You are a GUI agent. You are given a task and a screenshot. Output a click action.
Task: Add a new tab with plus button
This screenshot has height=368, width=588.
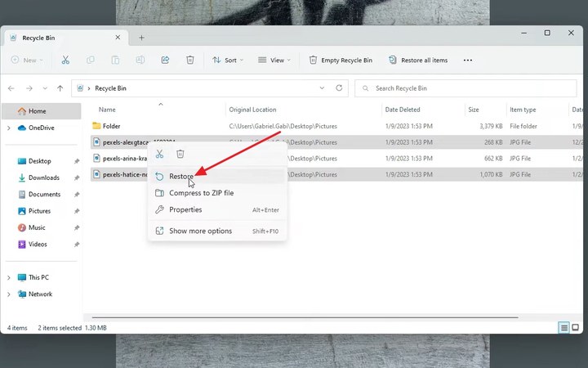141,38
